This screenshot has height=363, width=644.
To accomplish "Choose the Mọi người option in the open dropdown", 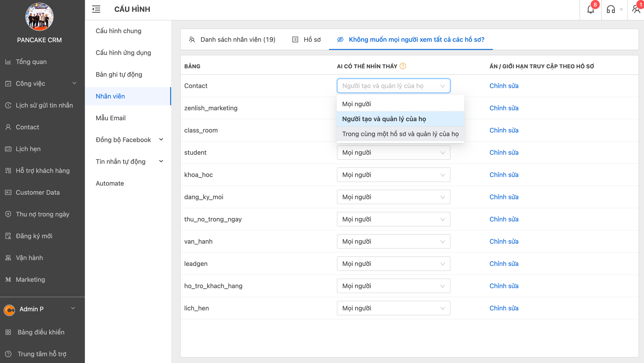I will pos(356,104).
